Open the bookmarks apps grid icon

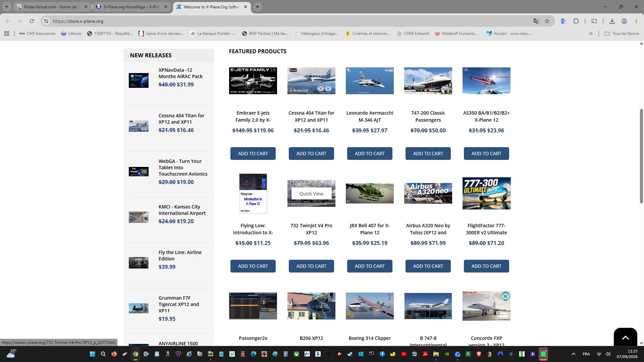click(x=7, y=34)
